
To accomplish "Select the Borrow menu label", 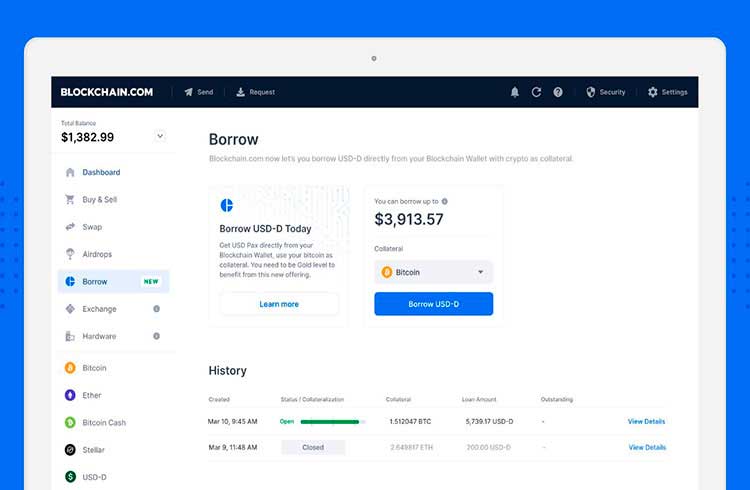I will (95, 282).
